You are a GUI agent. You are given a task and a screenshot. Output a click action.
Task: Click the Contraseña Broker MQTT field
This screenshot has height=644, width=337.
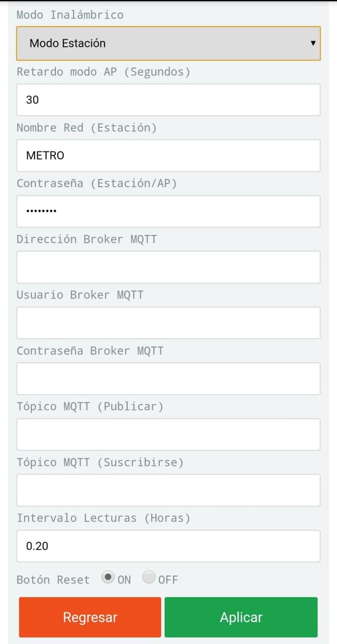pyautogui.click(x=168, y=379)
